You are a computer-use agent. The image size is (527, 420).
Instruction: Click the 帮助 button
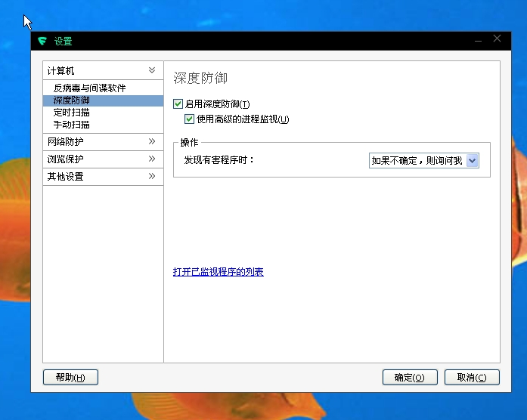point(71,378)
